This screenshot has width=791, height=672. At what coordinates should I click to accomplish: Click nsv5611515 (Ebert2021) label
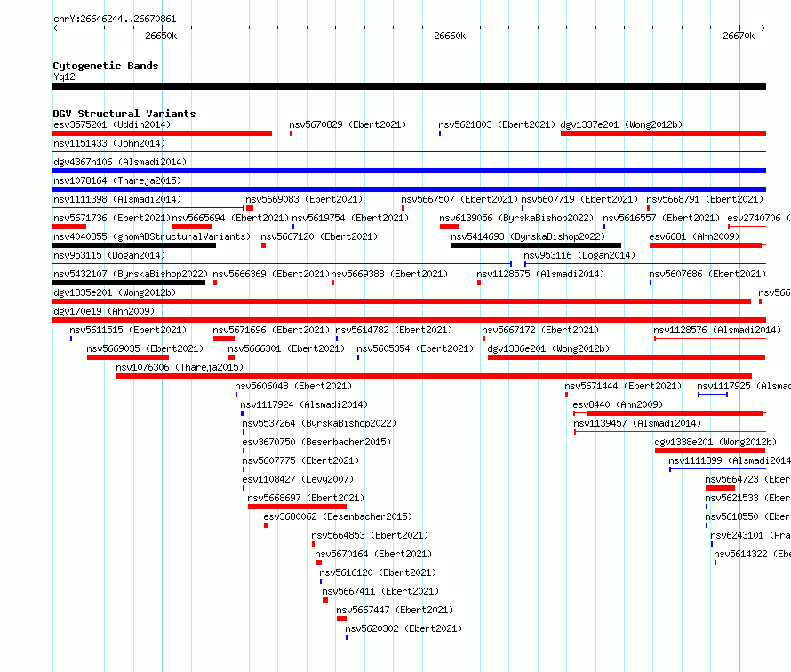pos(128,330)
